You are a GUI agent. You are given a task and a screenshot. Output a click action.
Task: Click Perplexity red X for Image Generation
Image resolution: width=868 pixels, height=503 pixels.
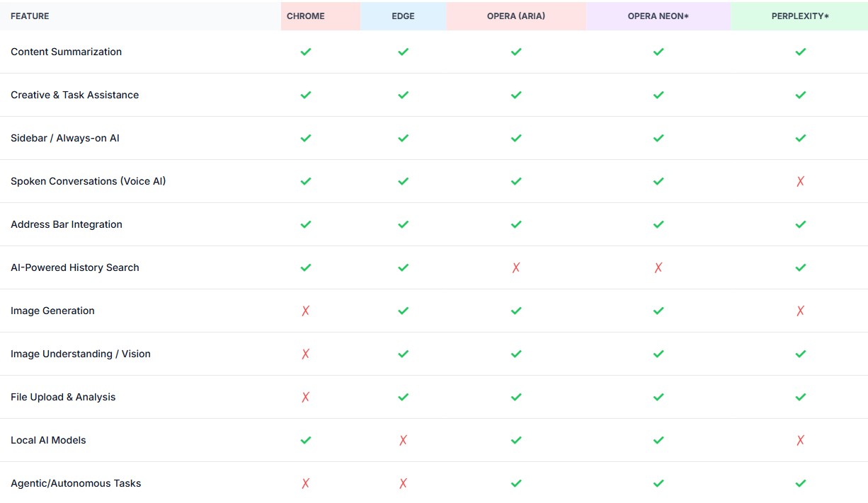pyautogui.click(x=800, y=311)
